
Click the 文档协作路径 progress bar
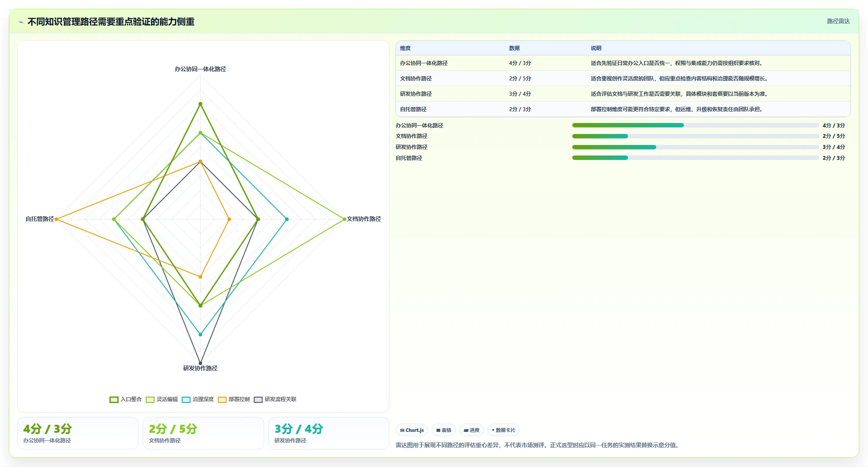tap(695, 136)
